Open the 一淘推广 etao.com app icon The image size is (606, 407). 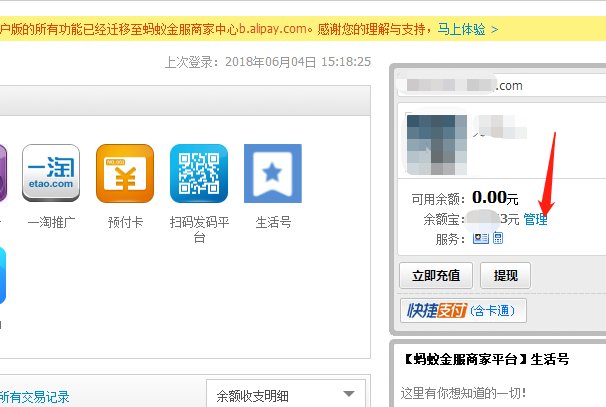(51, 173)
